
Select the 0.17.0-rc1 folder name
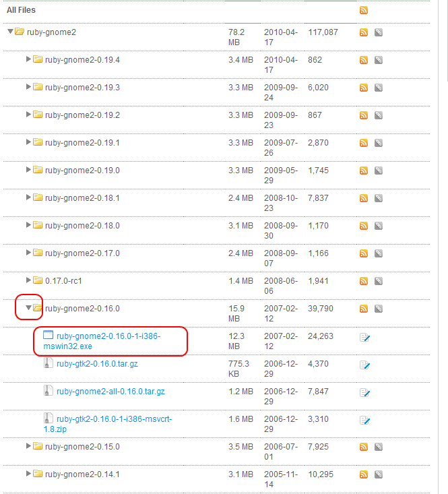tap(63, 281)
